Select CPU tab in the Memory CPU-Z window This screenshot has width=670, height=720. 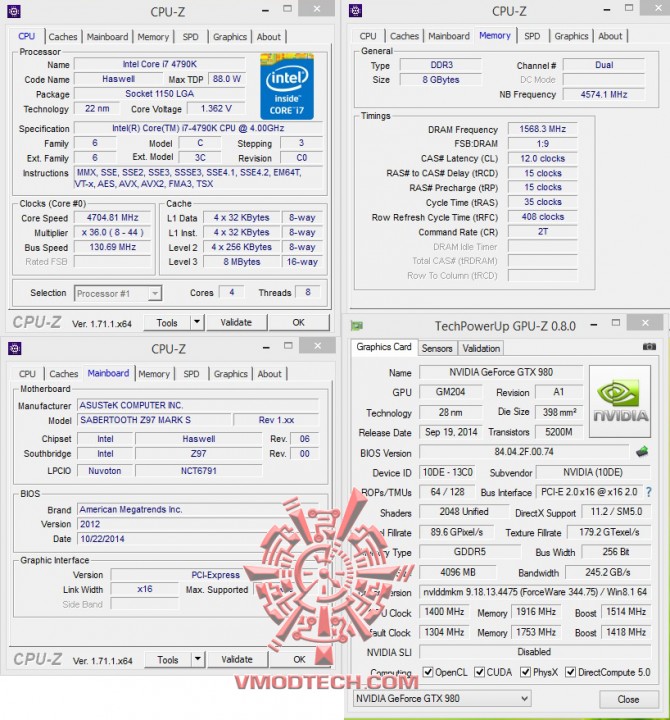coord(368,36)
